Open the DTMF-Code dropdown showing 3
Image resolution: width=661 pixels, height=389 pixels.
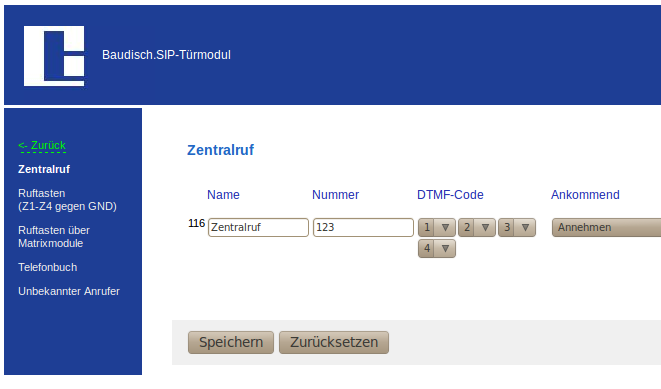[517, 228]
